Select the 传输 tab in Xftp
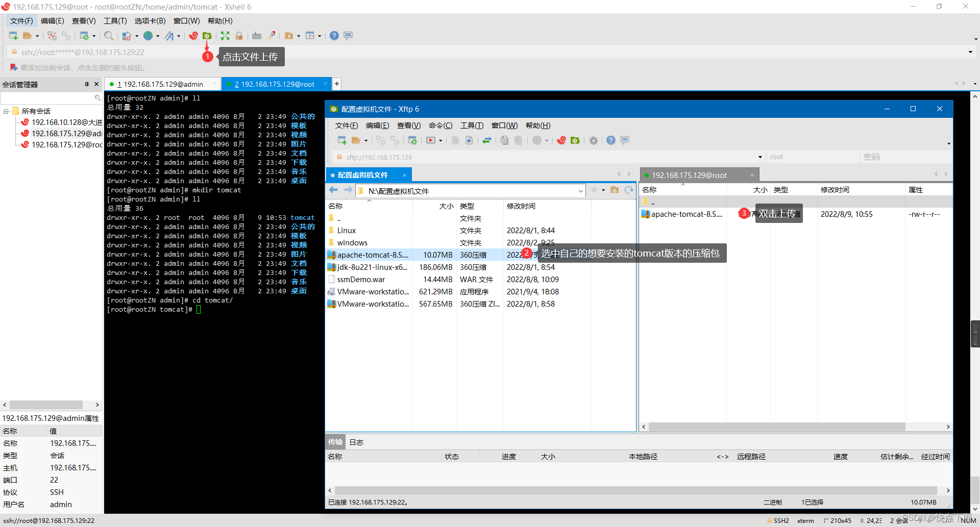Screen dimensions: 980x527 point(335,442)
